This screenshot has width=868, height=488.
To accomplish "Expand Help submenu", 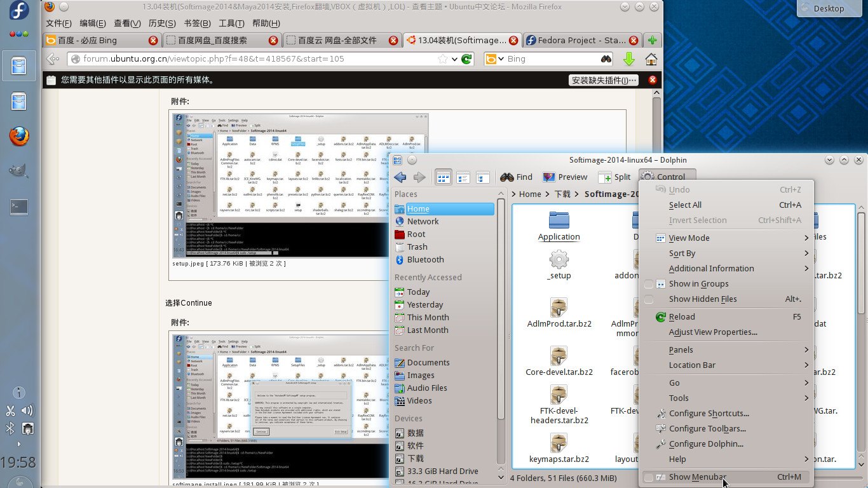I will coord(727,459).
